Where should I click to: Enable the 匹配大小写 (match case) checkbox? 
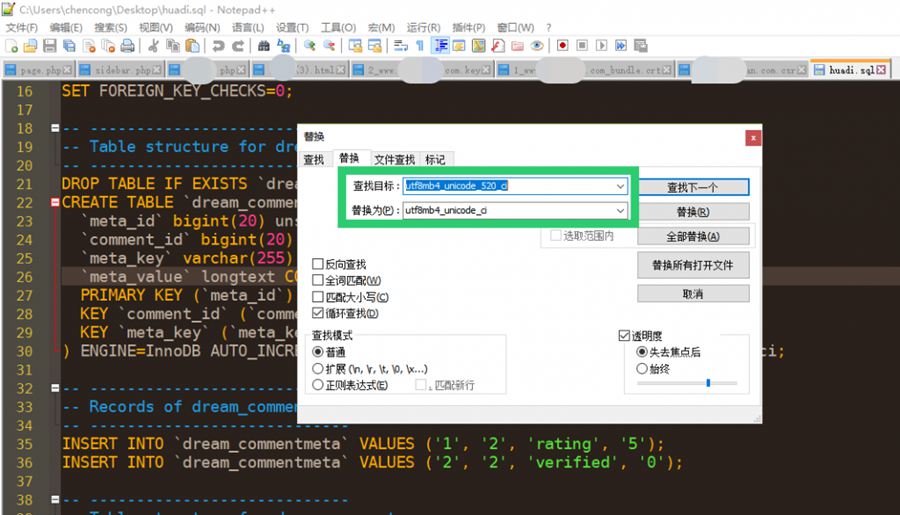pyautogui.click(x=318, y=297)
